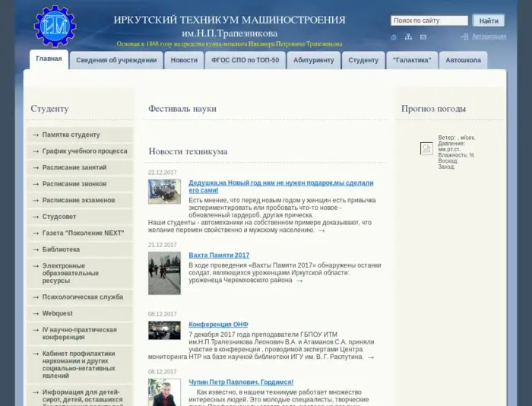Open the Вахта Памяти 2017 news headline
This screenshot has height=406, width=532.
click(219, 255)
